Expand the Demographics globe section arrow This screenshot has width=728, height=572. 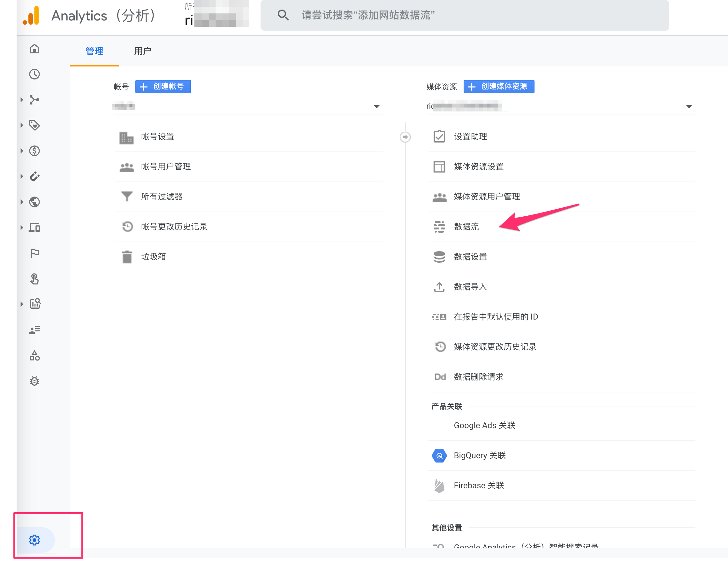22,202
